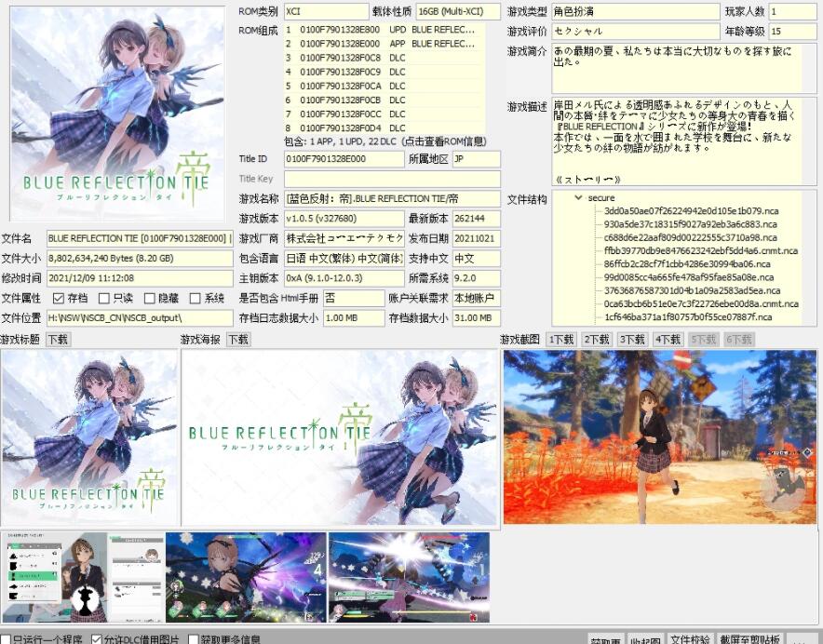
Task: Click the 修改时间 field
Action: point(140,278)
